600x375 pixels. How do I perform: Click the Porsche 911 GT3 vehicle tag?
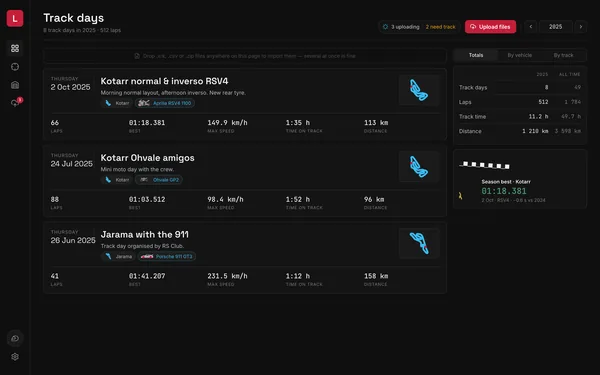pyautogui.click(x=167, y=256)
